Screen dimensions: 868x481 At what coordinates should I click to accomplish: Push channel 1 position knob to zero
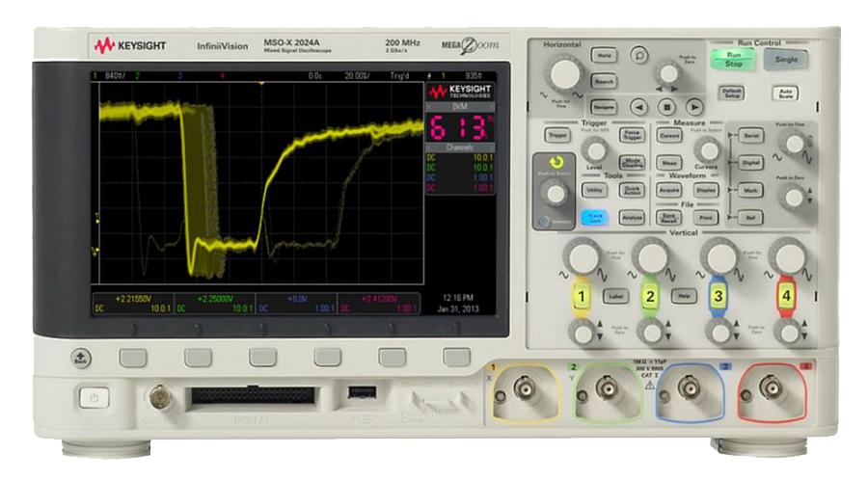tap(583, 334)
